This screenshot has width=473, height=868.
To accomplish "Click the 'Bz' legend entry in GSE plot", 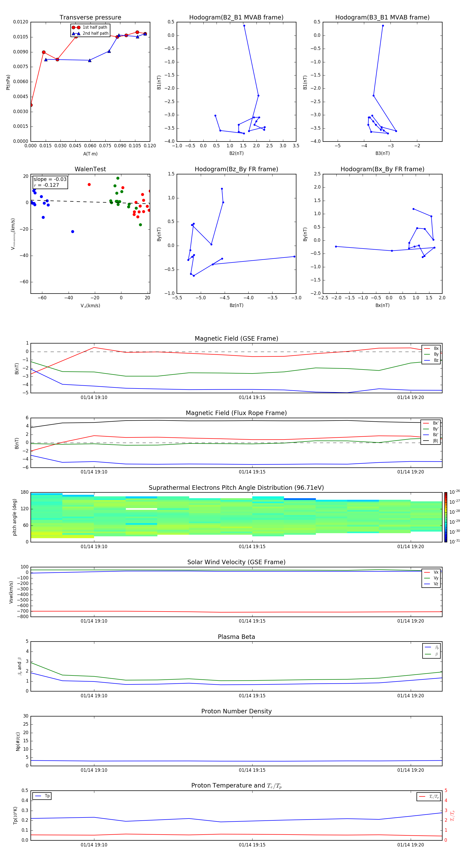I will click(x=431, y=360).
